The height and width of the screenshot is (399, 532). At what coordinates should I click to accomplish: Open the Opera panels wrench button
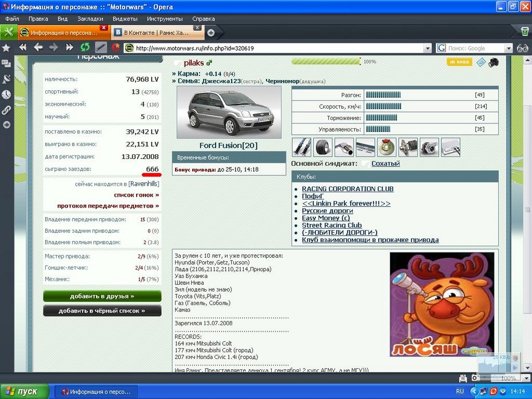click(x=9, y=32)
